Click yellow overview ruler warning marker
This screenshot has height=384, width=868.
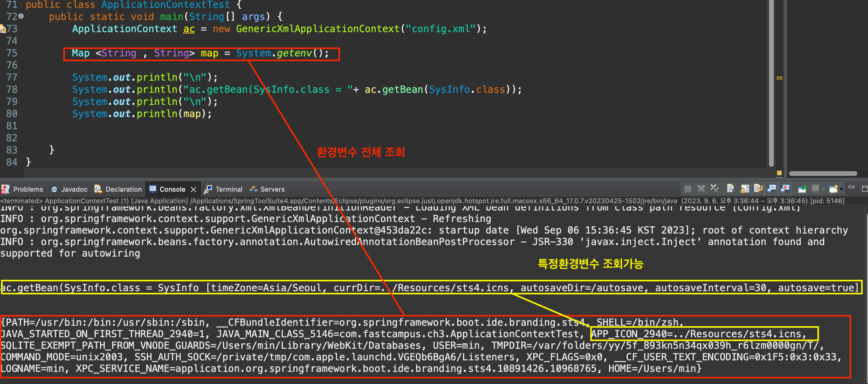click(779, 78)
